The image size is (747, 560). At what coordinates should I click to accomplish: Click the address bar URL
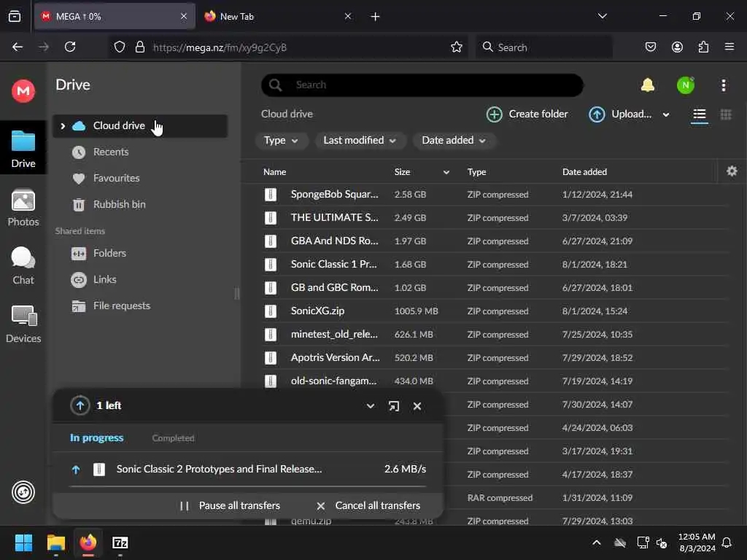220,47
